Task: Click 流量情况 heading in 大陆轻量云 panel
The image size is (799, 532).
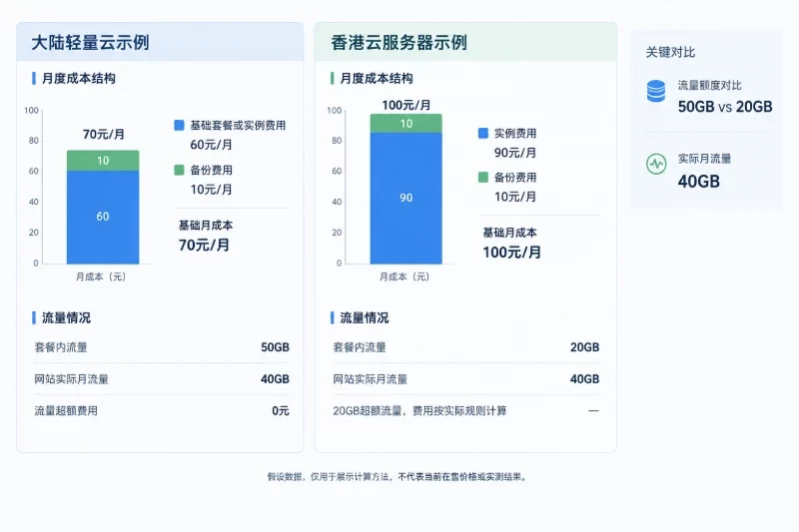Action: click(x=66, y=318)
